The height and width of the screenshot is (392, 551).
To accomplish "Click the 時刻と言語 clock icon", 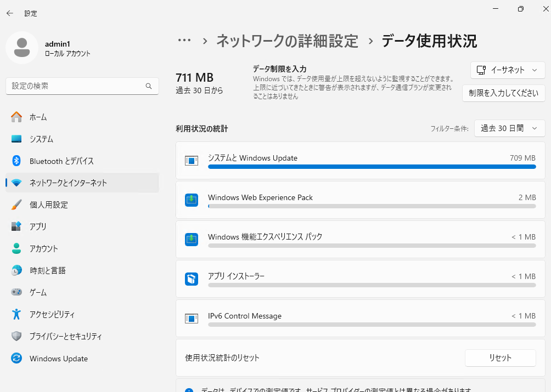I will coord(16,270).
